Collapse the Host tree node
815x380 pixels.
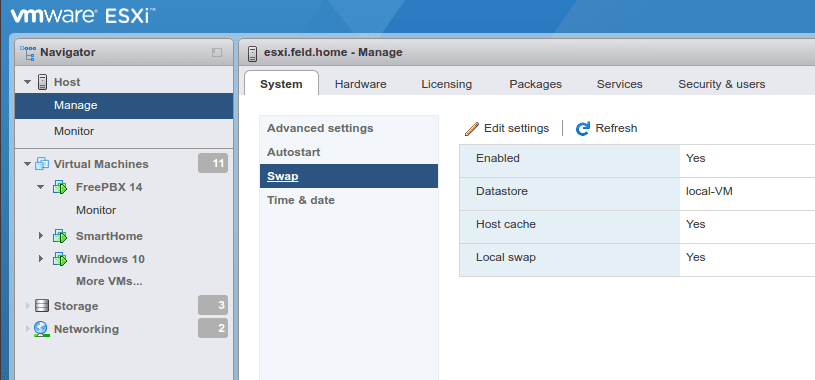(x=28, y=83)
